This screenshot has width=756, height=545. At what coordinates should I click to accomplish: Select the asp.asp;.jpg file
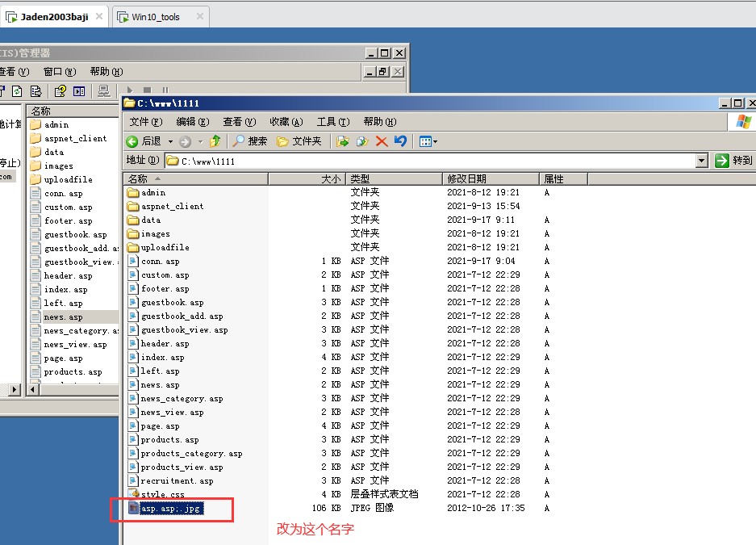pyautogui.click(x=171, y=509)
